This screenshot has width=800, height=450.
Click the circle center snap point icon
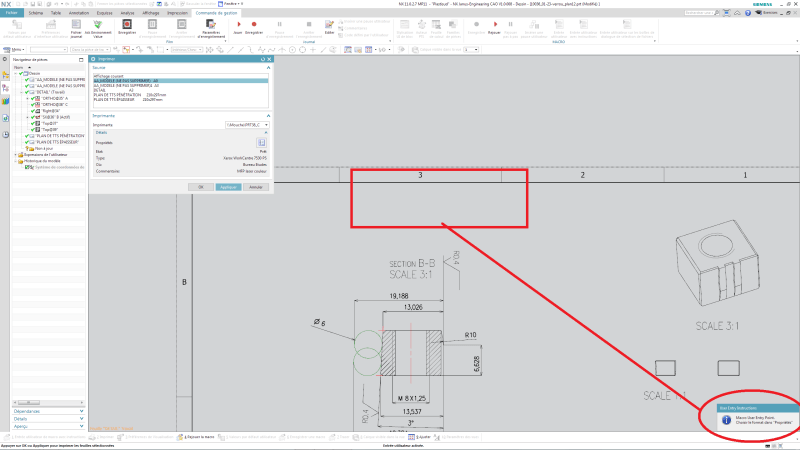point(292,49)
